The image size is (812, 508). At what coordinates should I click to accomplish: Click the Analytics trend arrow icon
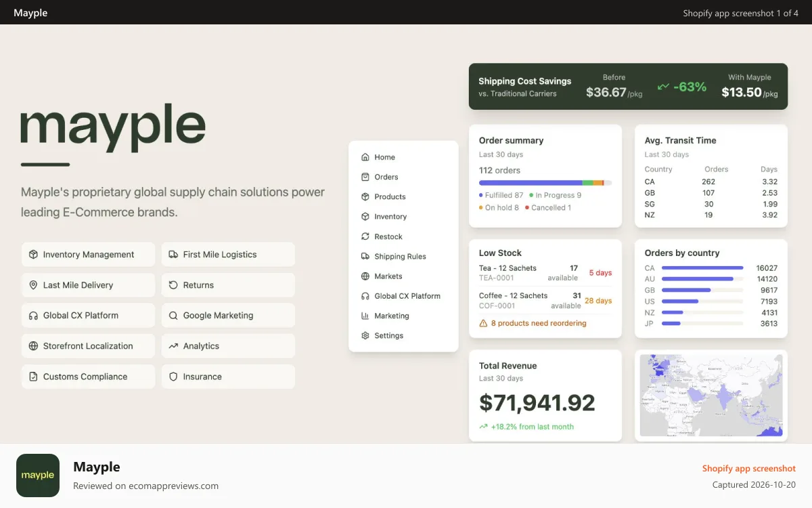point(173,346)
